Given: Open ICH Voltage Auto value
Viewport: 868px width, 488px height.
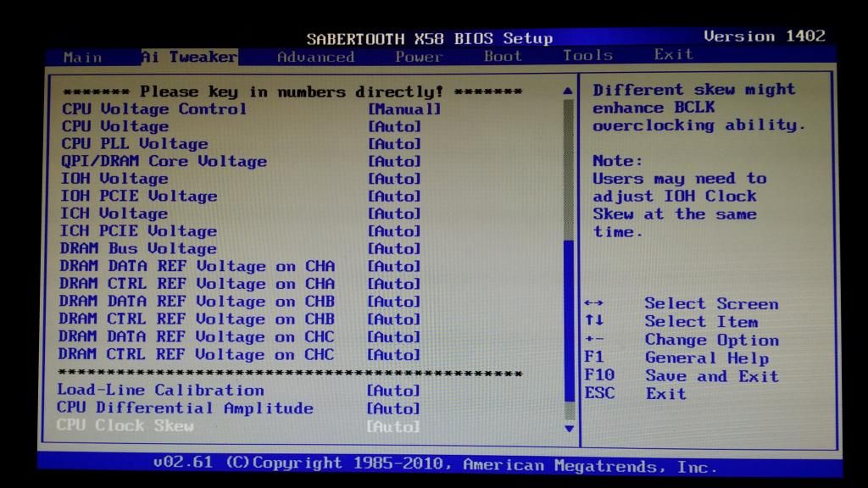Looking at the screenshot, I should pos(395,213).
